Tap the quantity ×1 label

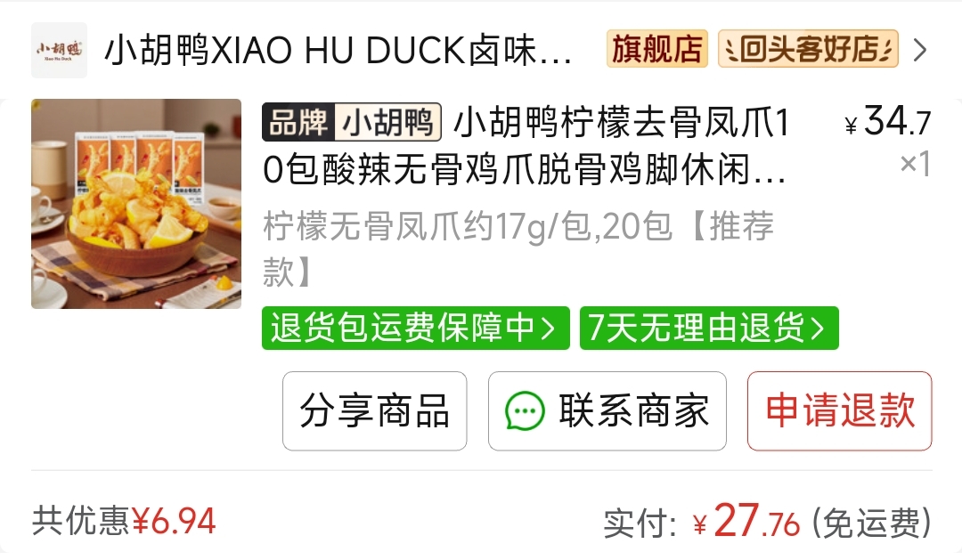click(x=916, y=164)
